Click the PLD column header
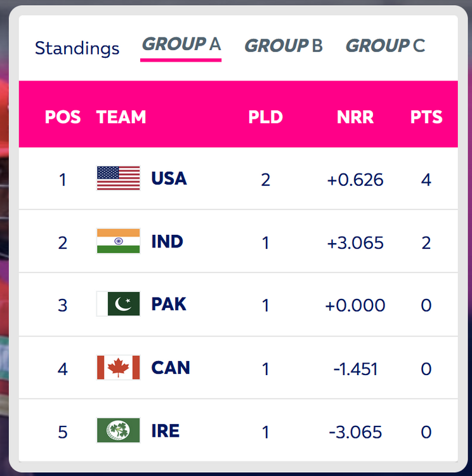 coord(265,117)
